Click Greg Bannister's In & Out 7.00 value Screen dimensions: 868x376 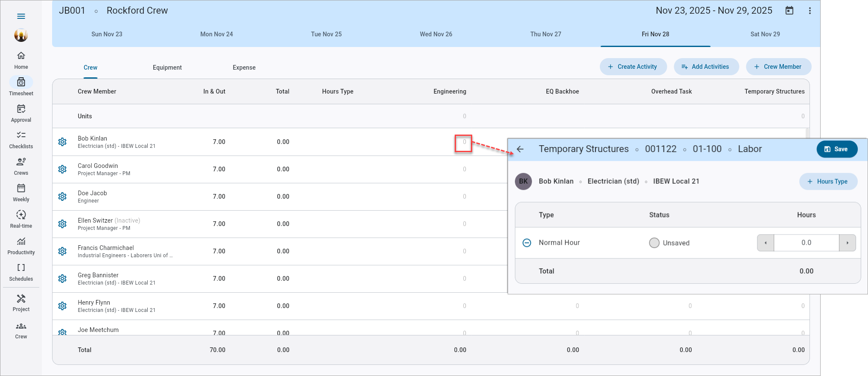(219, 279)
